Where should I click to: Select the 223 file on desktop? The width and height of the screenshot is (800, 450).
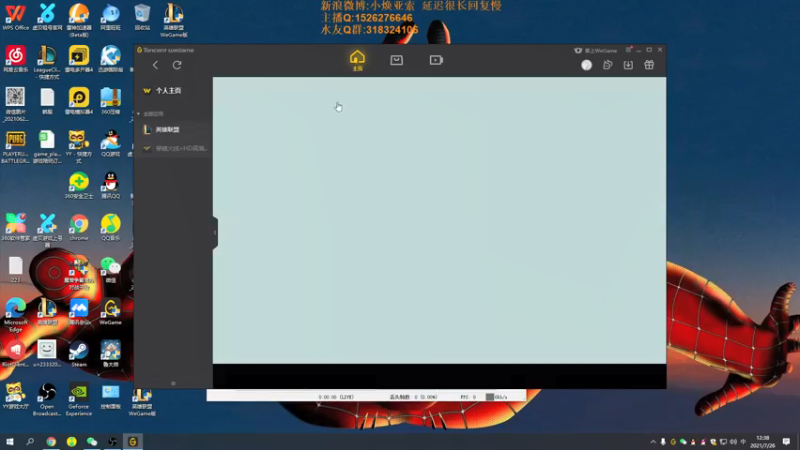click(x=15, y=269)
